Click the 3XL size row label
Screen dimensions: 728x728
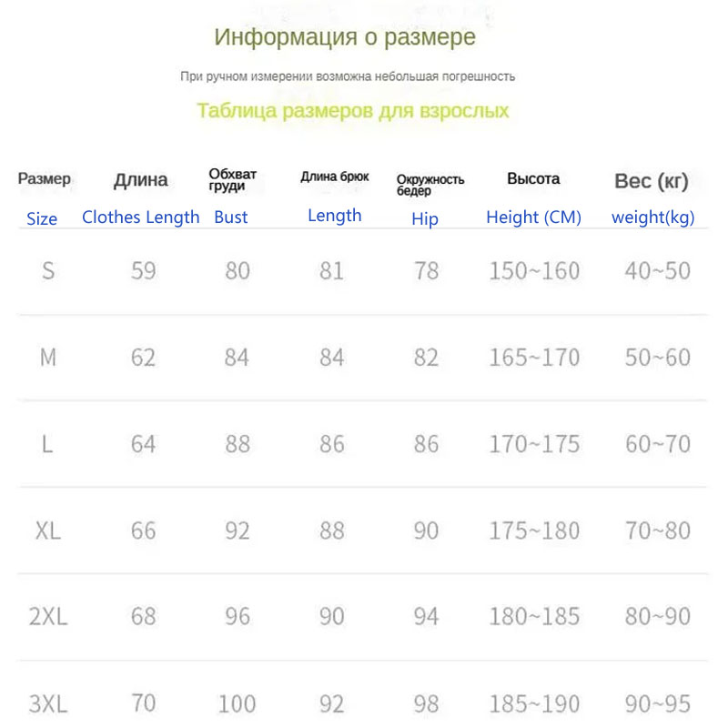click(x=48, y=703)
